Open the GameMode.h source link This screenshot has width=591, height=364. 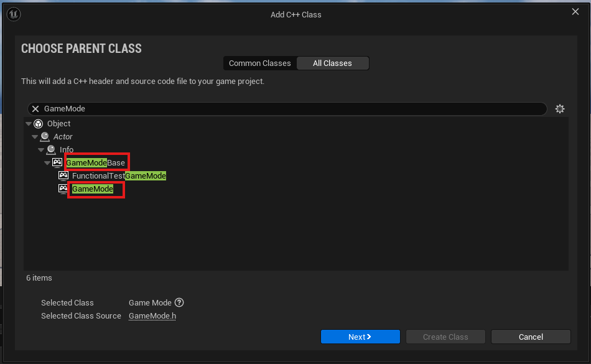coord(152,315)
